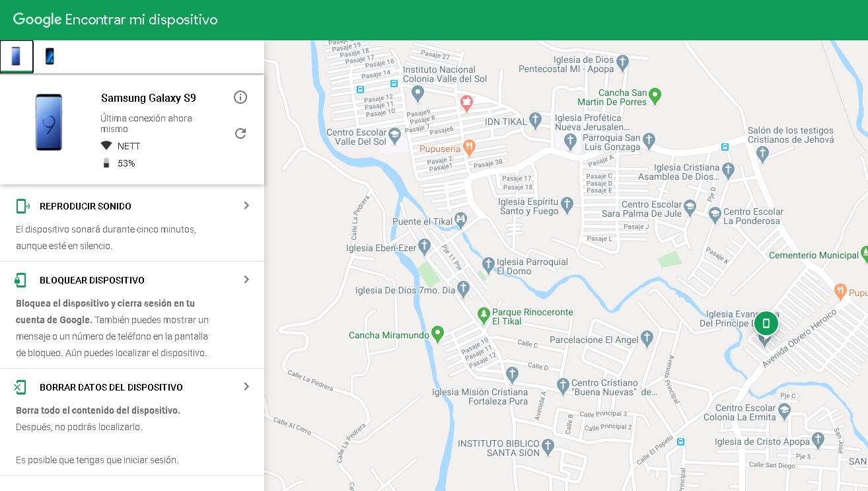Screen dimensions: 868x491
Task: Select the first device tab
Action: (17, 56)
